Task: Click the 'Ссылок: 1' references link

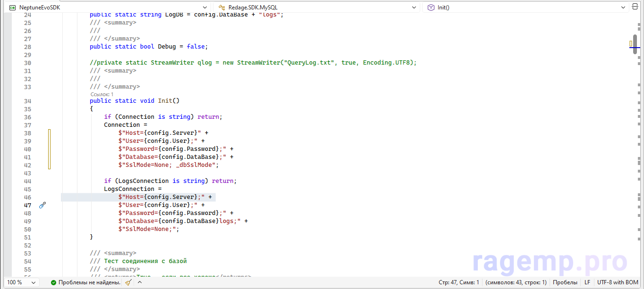Action: point(102,94)
